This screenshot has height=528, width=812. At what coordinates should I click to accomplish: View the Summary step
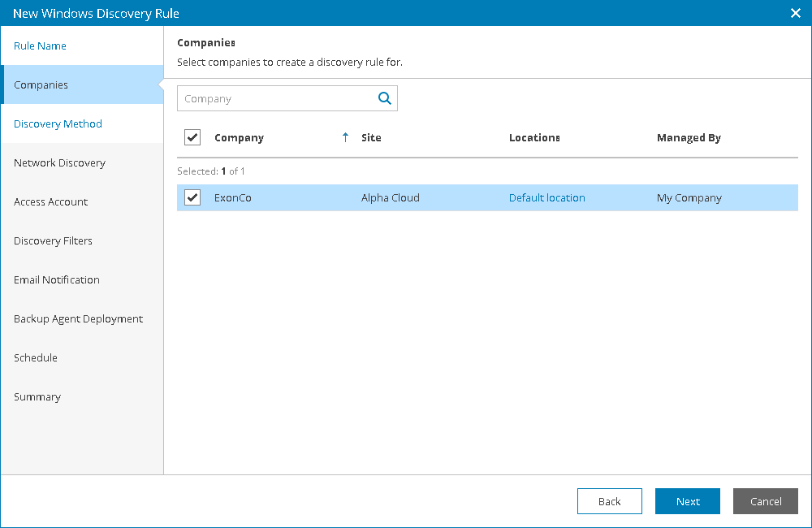pyautogui.click(x=37, y=397)
